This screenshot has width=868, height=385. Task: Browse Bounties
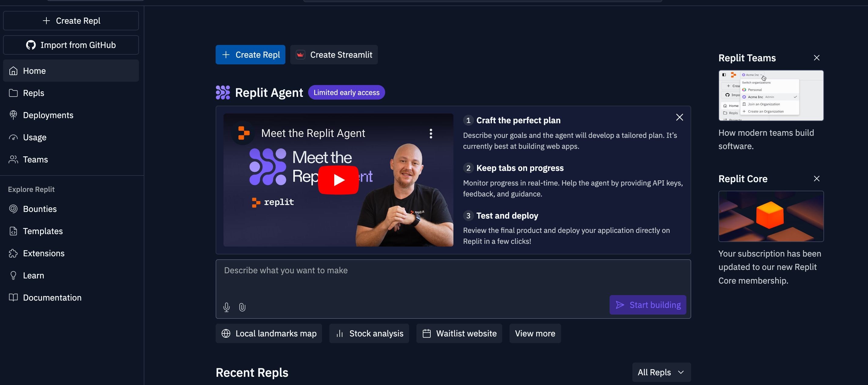click(x=71, y=209)
